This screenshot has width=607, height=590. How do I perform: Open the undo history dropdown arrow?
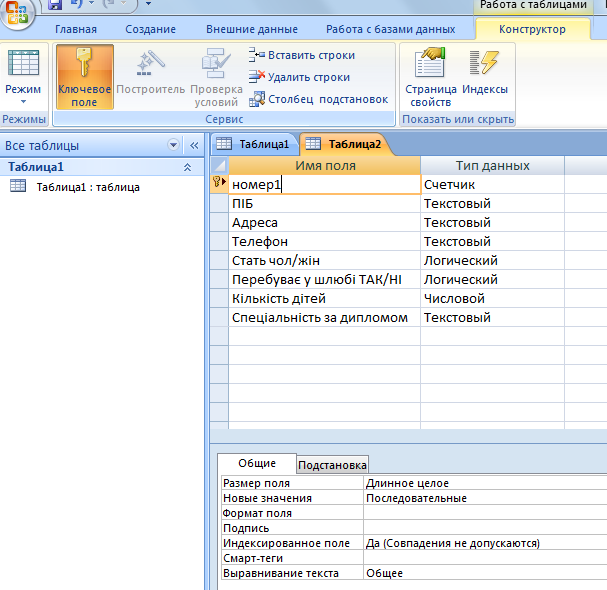point(92,3)
